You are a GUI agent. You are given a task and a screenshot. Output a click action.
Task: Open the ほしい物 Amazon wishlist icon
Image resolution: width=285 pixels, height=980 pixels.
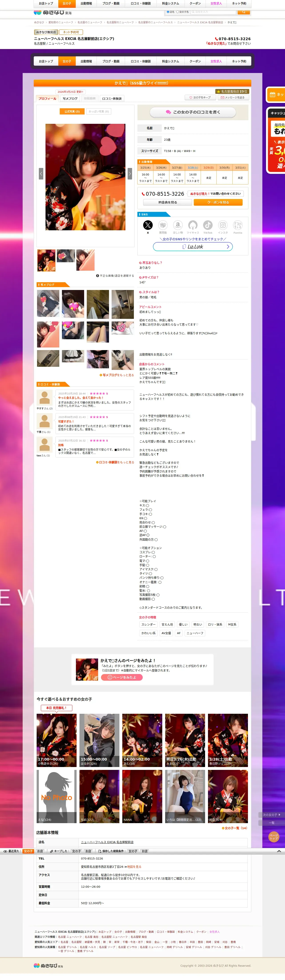(178, 225)
